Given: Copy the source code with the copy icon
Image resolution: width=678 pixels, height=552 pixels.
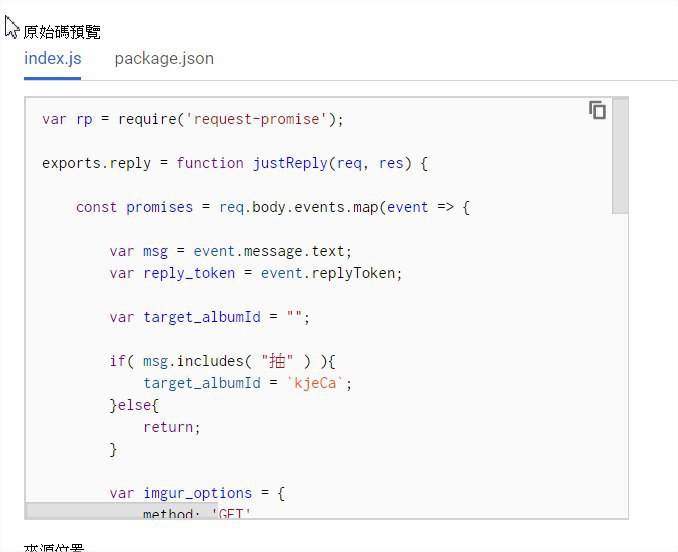Looking at the screenshot, I should pos(597,111).
